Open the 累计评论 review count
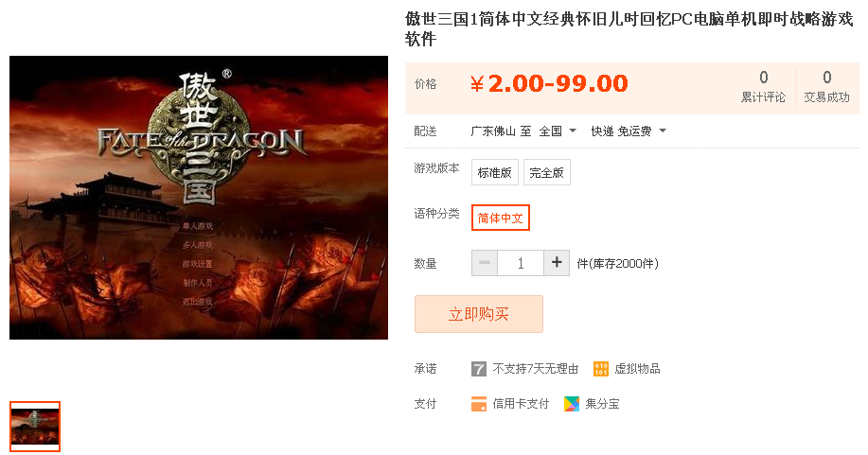 (x=763, y=87)
